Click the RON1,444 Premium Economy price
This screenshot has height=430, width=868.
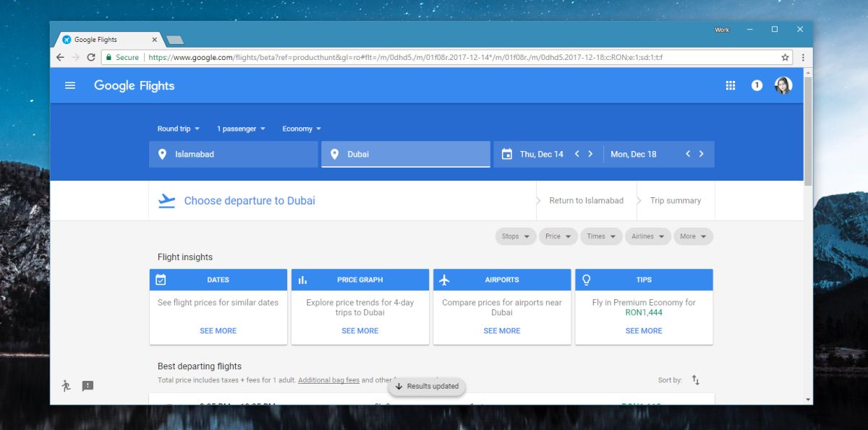click(x=644, y=313)
